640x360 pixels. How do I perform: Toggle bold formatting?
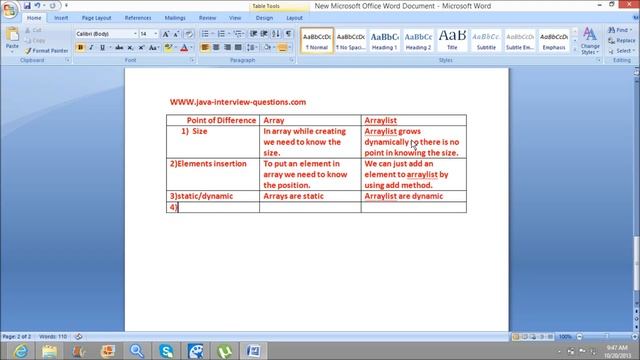point(80,48)
